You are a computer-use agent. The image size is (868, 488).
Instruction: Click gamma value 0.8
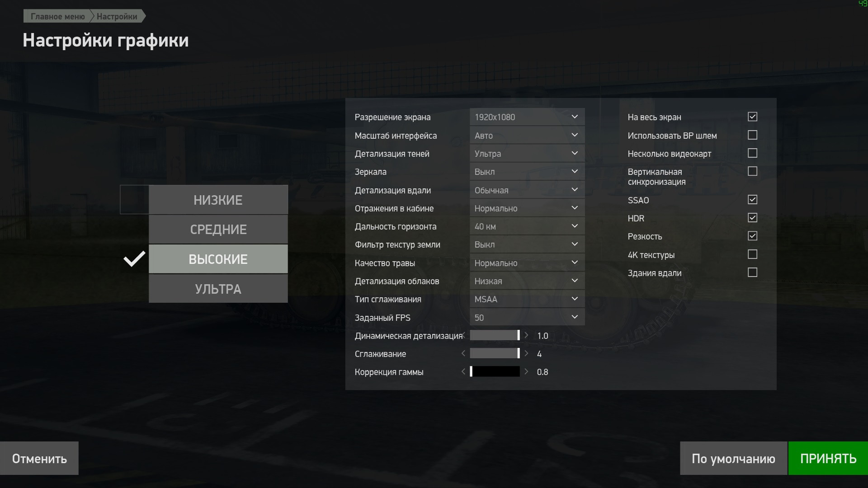[542, 372]
